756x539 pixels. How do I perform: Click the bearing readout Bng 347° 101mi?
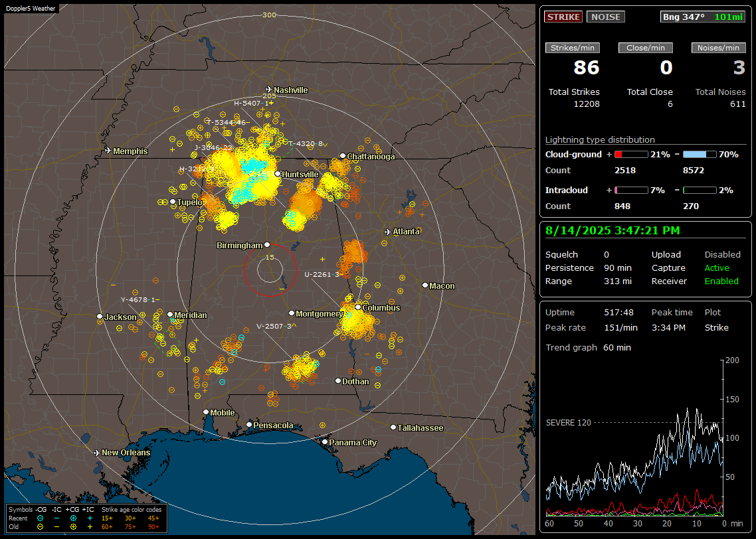point(702,17)
